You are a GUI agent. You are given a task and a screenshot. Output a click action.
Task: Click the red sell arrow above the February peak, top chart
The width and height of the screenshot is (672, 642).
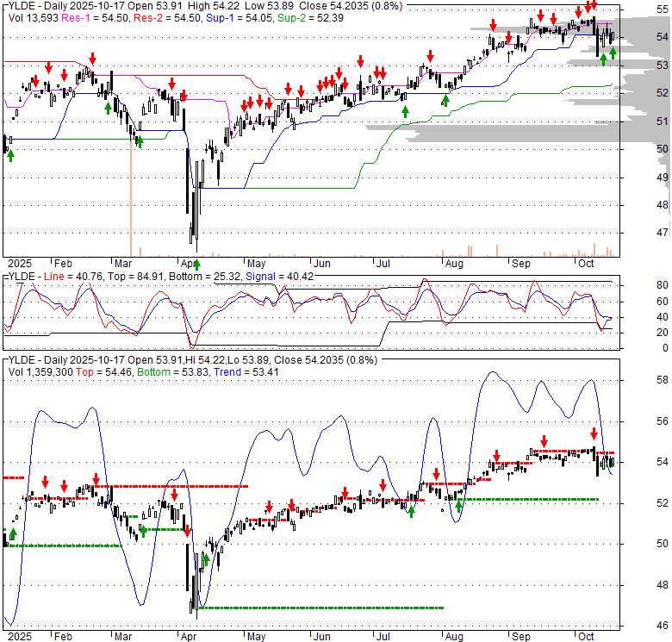(92, 59)
